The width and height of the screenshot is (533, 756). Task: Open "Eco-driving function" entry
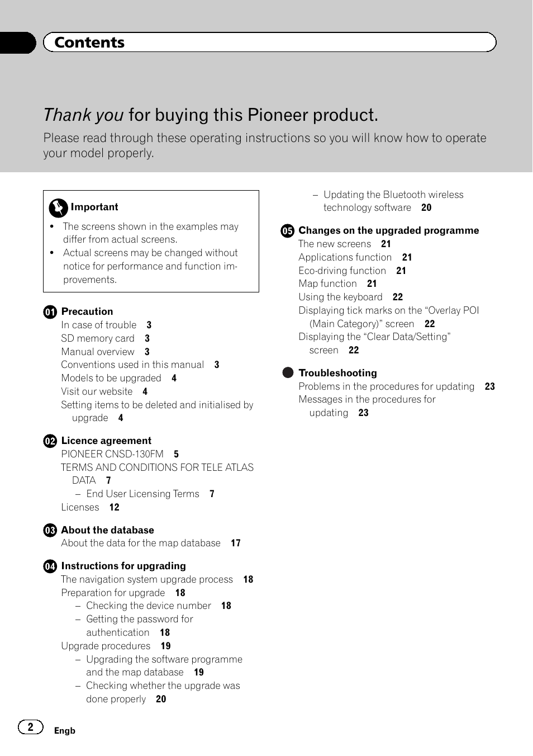[342, 271]
